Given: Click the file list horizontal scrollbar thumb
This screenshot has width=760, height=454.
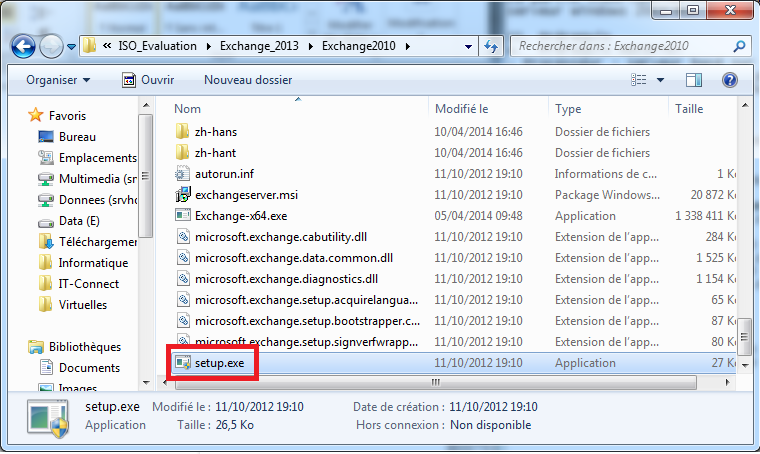Looking at the screenshot, I should [435, 382].
